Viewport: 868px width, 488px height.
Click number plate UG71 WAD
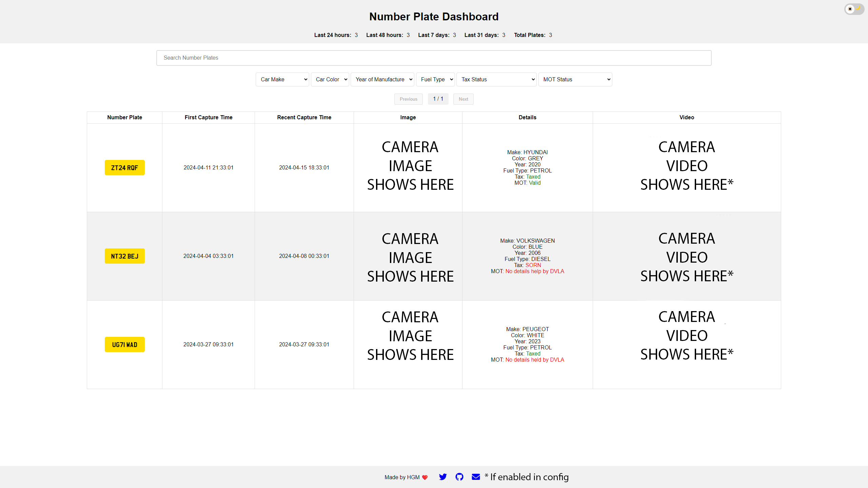(124, 344)
